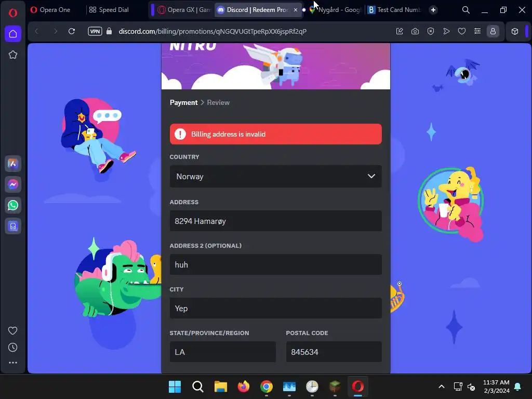Click the Payment breadcrumb step
The width and height of the screenshot is (532, 399).
click(183, 102)
